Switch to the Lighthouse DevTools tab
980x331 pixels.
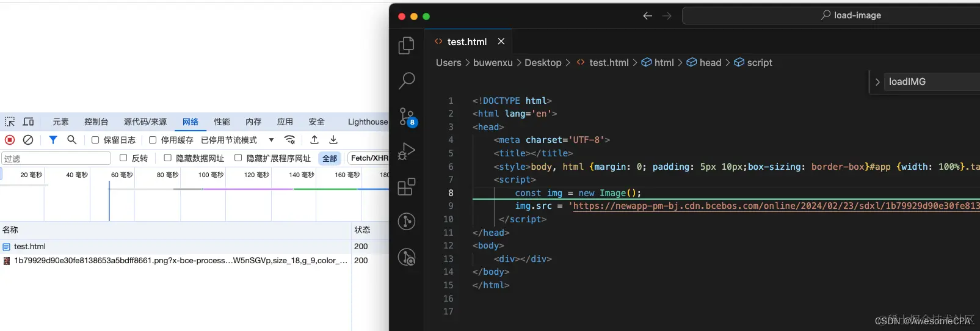coord(368,122)
